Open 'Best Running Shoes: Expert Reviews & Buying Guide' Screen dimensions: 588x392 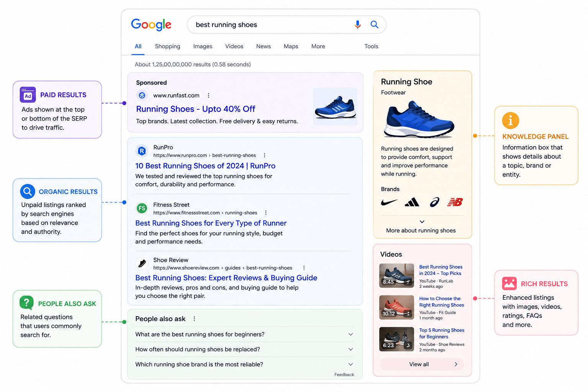tap(226, 278)
